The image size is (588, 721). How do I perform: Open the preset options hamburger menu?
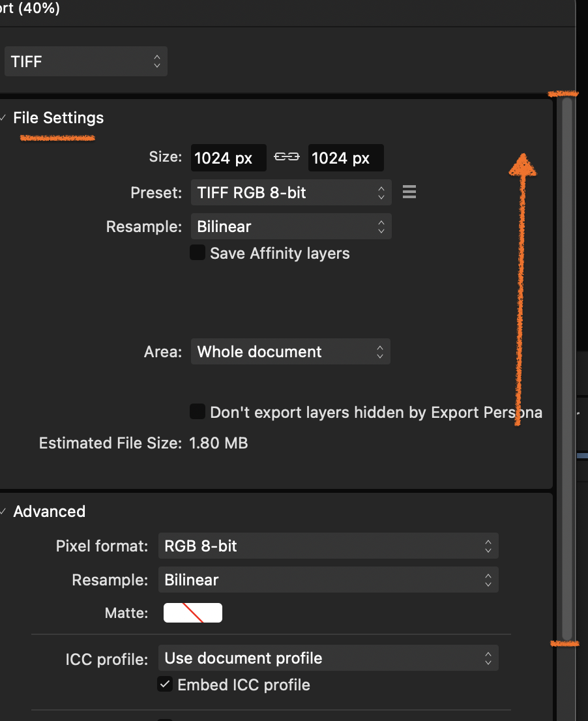click(409, 192)
